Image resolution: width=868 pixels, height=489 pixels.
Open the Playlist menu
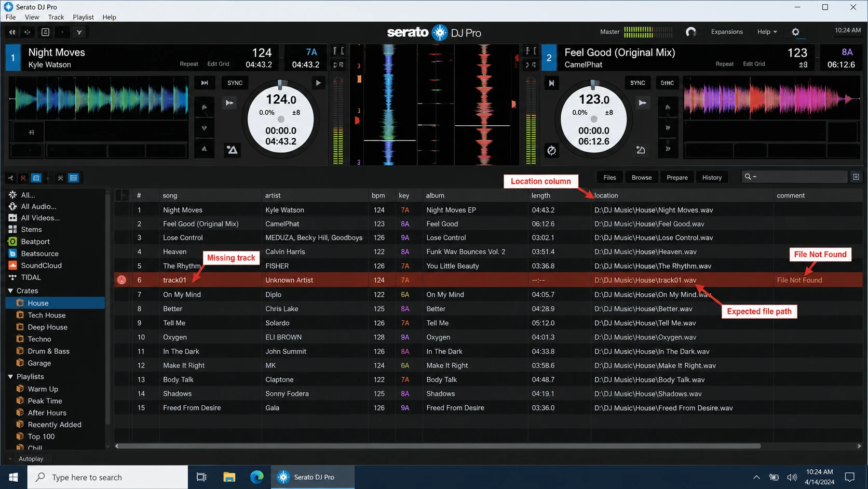pos(83,17)
